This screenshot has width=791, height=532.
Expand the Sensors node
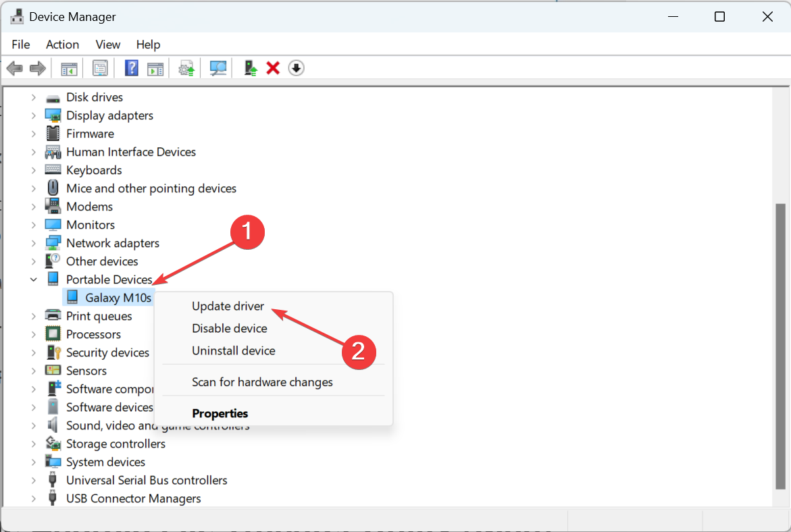33,371
